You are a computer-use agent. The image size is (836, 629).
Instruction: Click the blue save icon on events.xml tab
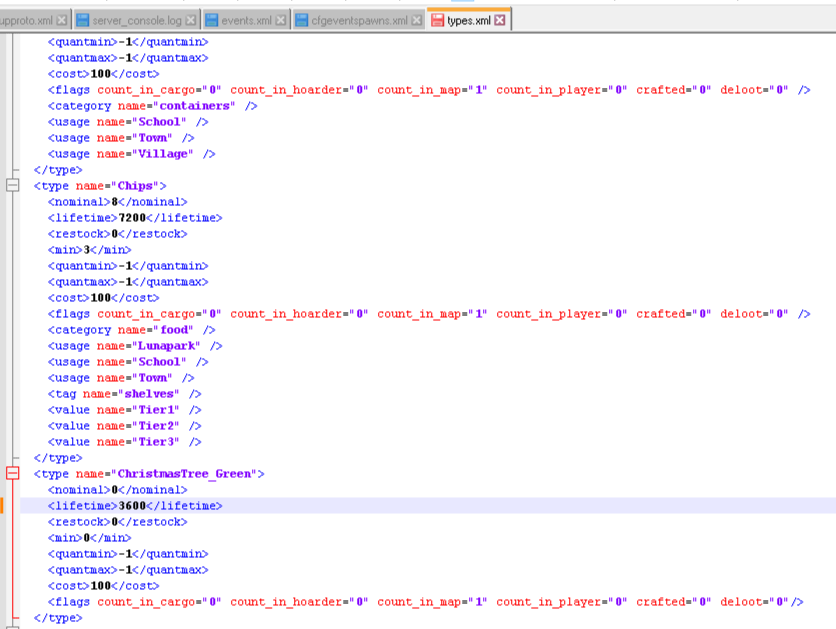click(212, 20)
